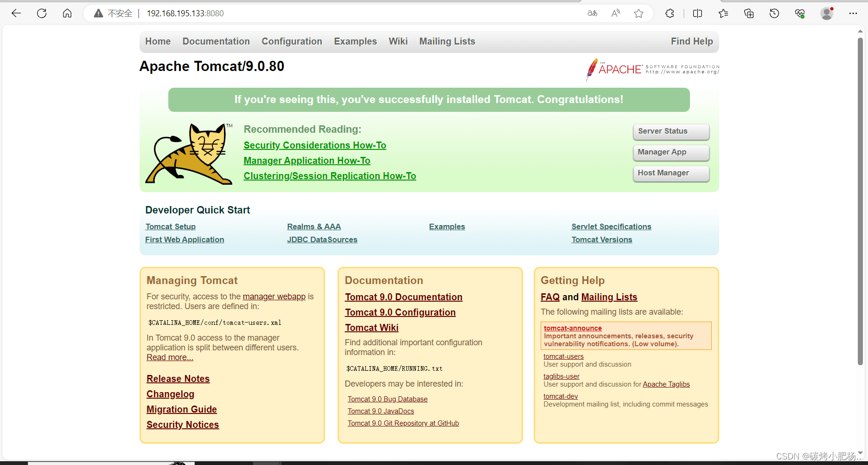Open the Release Notes link
868x465 pixels.
178,379
